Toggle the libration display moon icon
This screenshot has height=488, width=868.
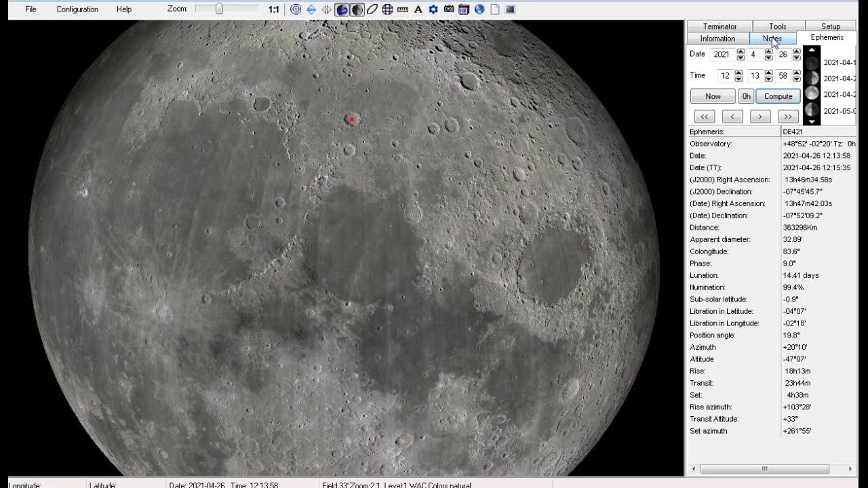(342, 9)
